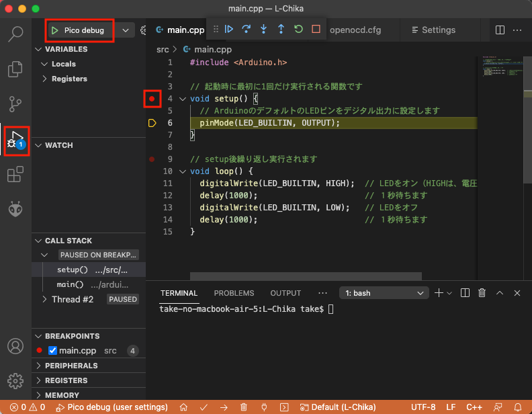Open the Source Control view
Image resolution: width=532 pixels, height=414 pixels.
pos(15,104)
